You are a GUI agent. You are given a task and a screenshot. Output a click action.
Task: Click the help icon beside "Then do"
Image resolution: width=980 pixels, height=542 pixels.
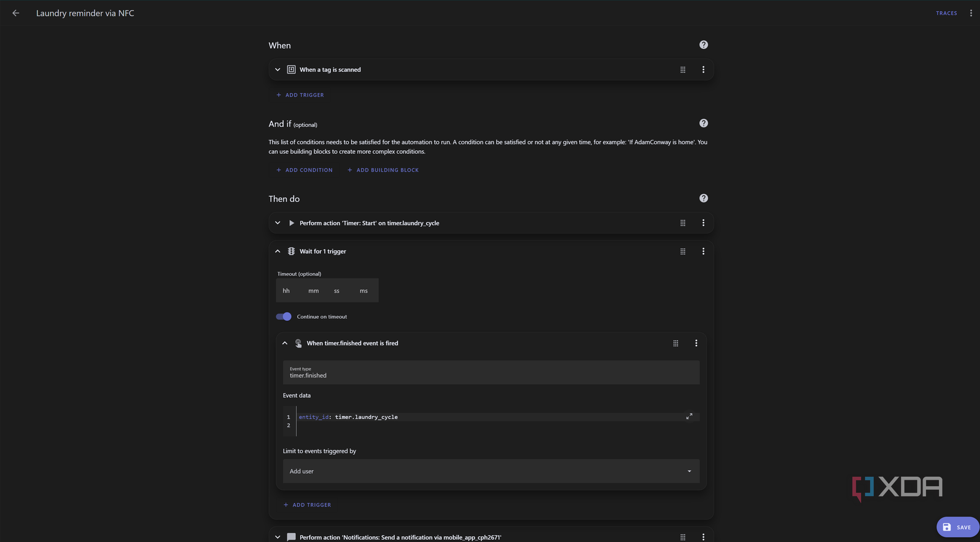(x=703, y=198)
